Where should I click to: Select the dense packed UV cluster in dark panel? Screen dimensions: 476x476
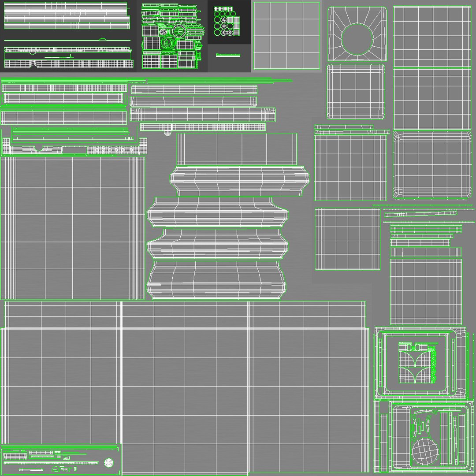tap(172, 36)
